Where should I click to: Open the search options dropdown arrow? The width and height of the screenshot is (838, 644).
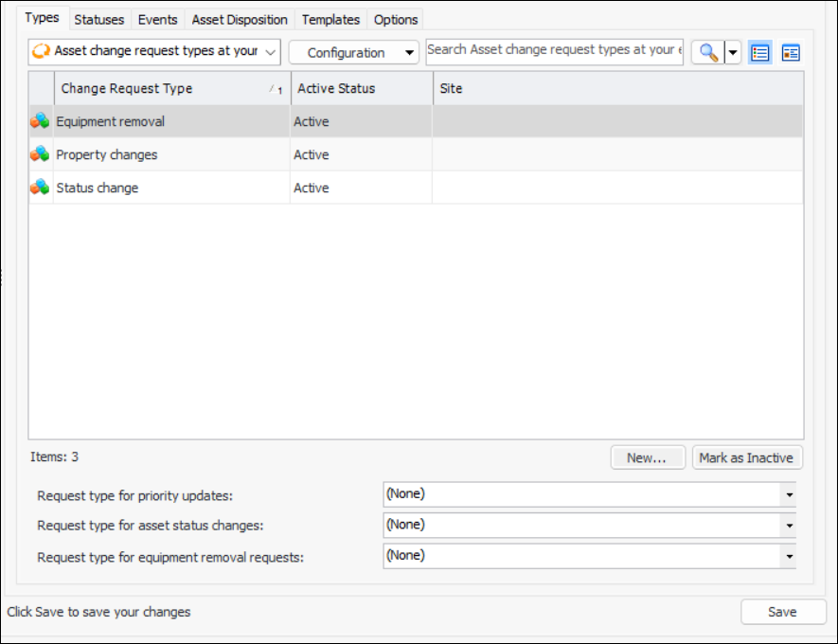point(732,53)
